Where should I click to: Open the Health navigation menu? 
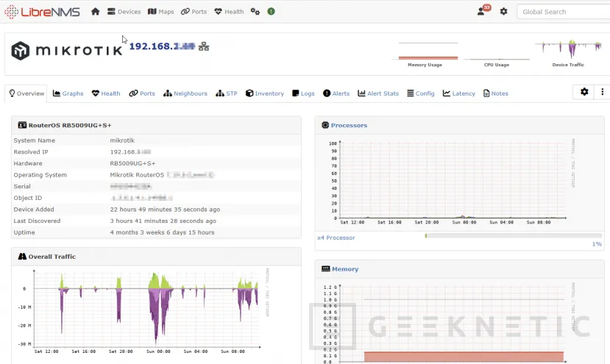[x=229, y=12]
